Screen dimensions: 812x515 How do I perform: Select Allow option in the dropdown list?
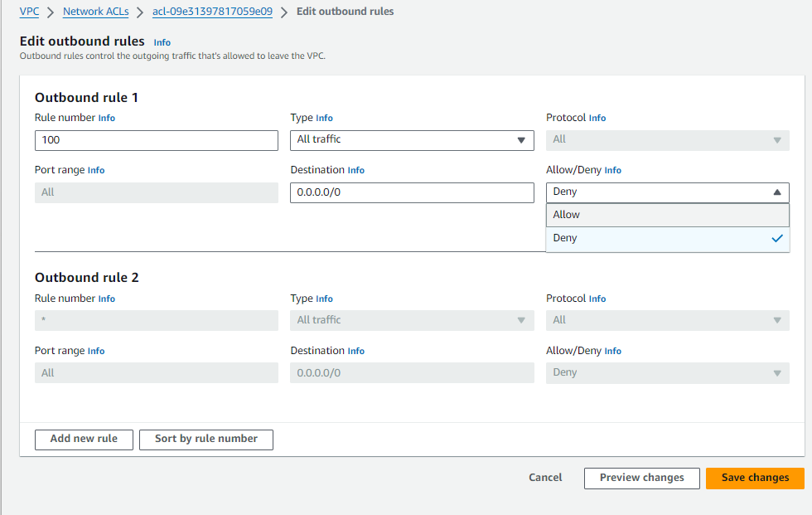[668, 215]
